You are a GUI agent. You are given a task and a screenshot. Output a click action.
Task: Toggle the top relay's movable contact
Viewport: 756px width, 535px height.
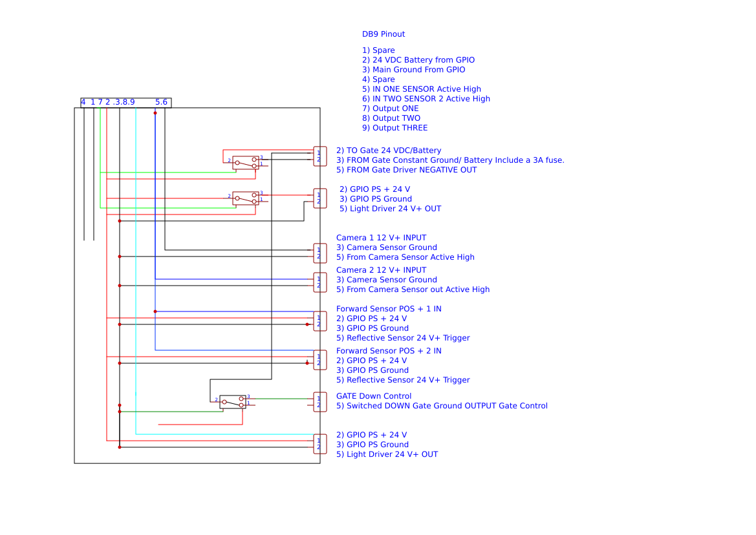pos(245,163)
